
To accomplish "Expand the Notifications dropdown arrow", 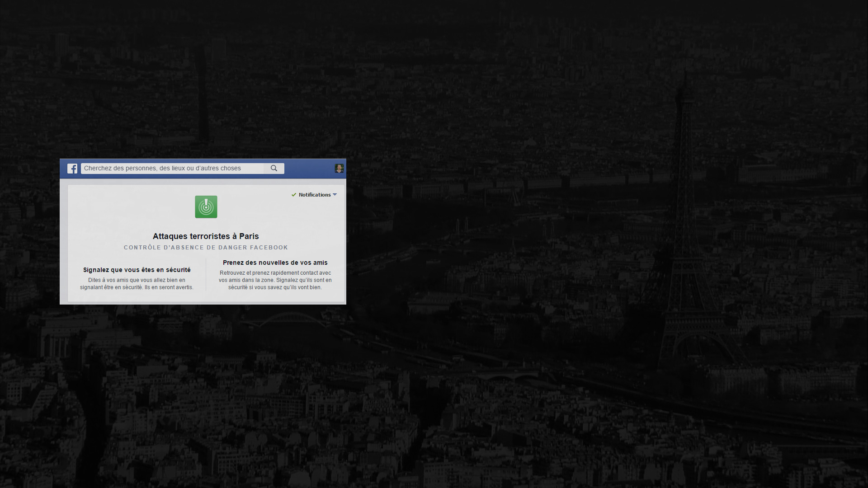I will click(335, 195).
